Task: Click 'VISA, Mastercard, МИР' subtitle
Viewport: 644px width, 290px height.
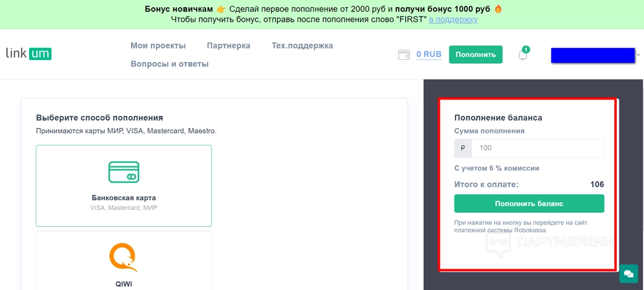Action: [x=124, y=207]
